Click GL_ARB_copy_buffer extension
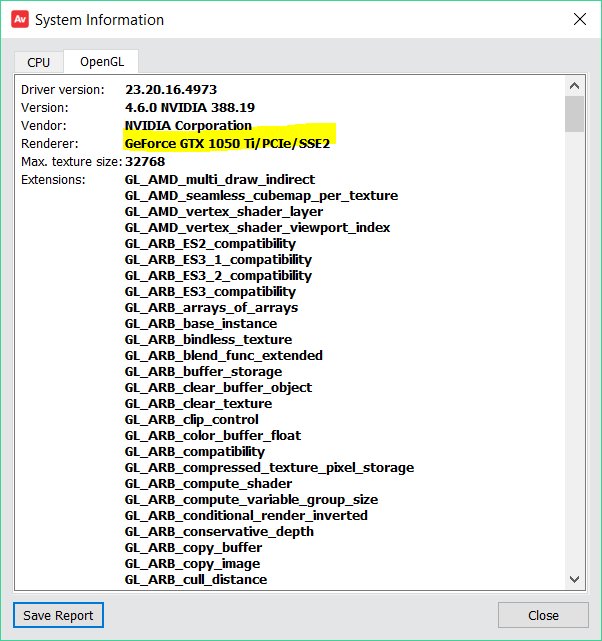 (193, 547)
